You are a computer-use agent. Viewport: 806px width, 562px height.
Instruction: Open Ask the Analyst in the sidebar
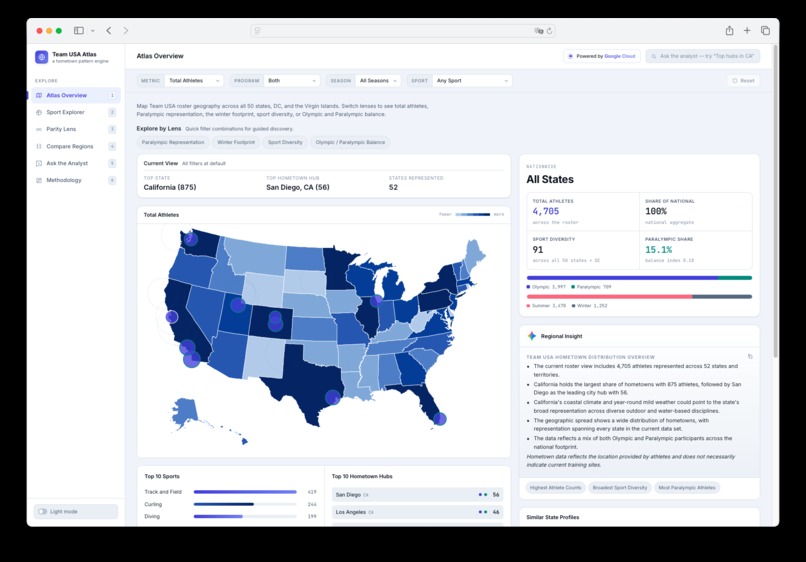[x=76, y=164]
